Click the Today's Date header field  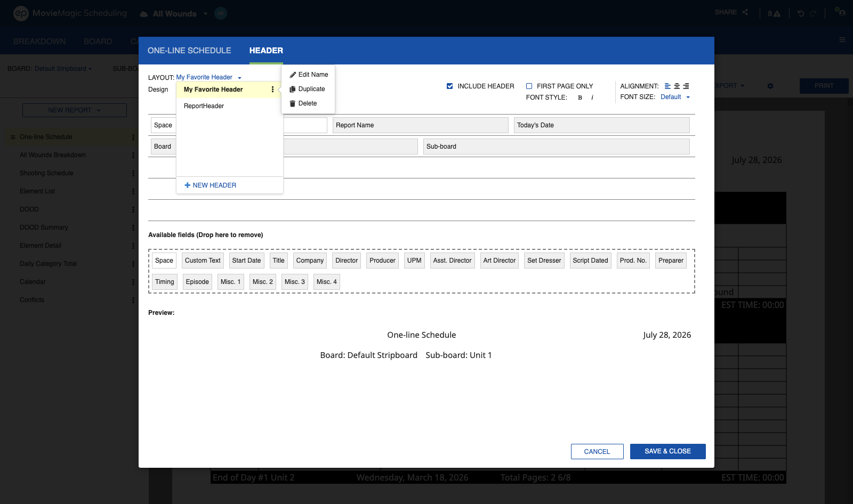click(x=601, y=125)
